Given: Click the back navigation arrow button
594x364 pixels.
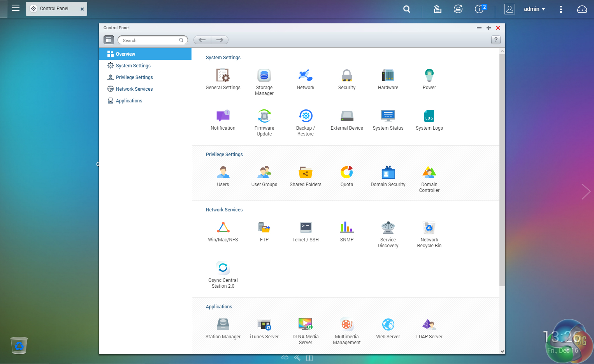Looking at the screenshot, I should point(202,40).
